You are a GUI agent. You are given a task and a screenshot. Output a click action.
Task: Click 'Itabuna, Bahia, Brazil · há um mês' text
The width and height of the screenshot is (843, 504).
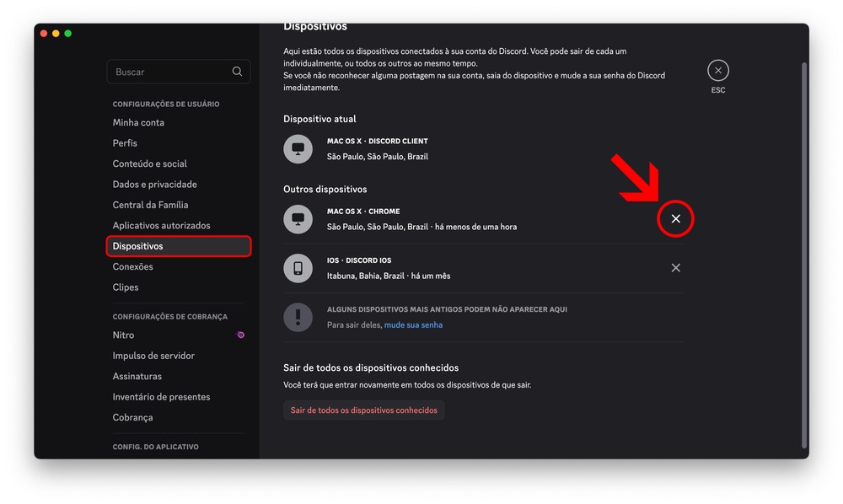point(389,276)
